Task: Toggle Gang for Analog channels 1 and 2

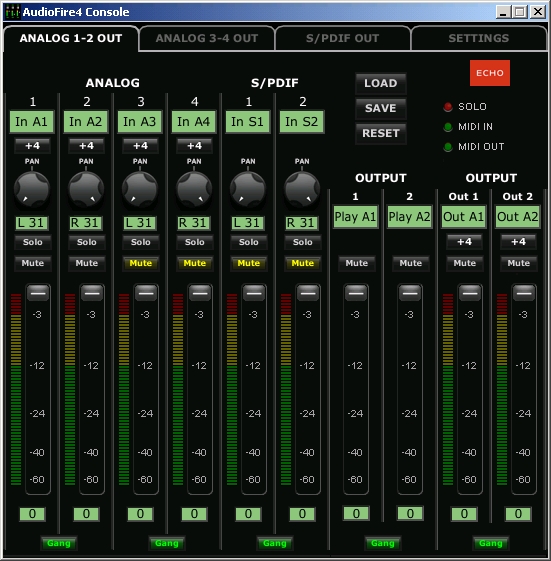Action: (59, 543)
